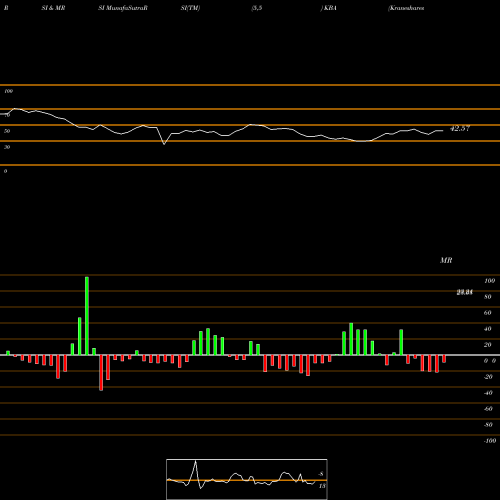Click the '-40' label on MR axis
500x500 pixels.
coord(488,393)
